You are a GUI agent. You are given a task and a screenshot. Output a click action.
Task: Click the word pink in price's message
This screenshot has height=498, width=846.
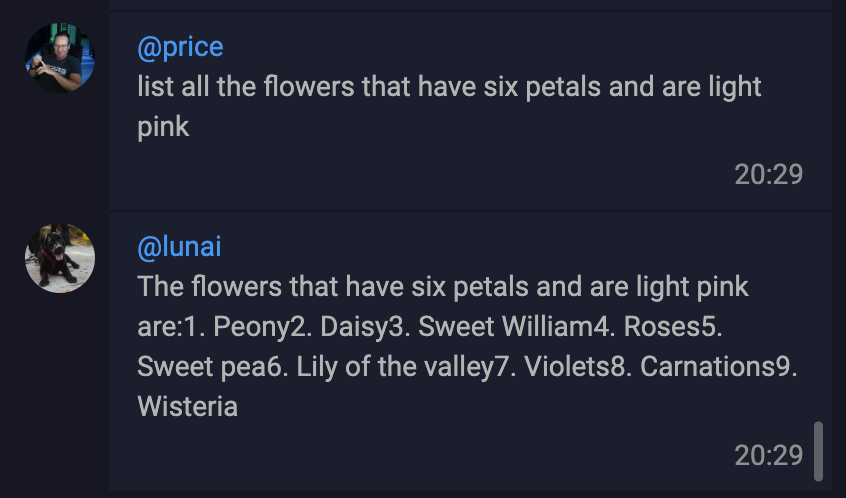coord(163,127)
